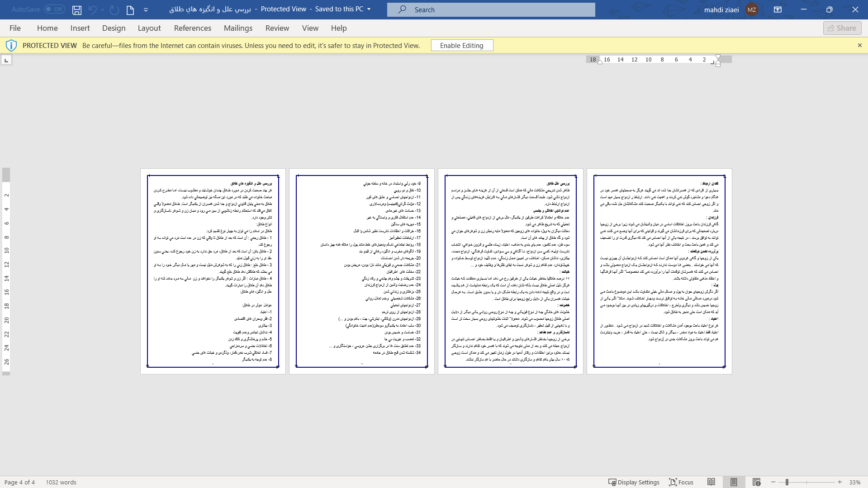Viewport: 868px width, 488px height.
Task: Switch to Print Layout view
Action: pos(734,482)
